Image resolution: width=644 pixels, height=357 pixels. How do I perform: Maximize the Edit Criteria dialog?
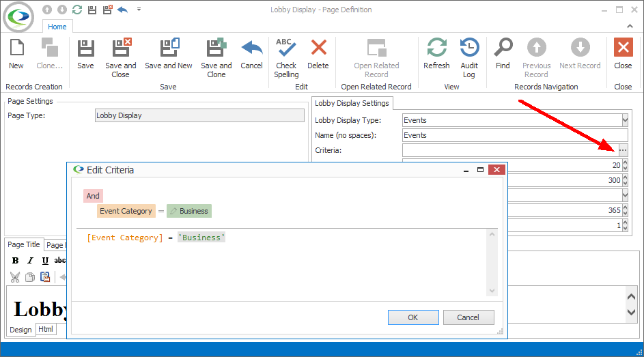point(480,170)
